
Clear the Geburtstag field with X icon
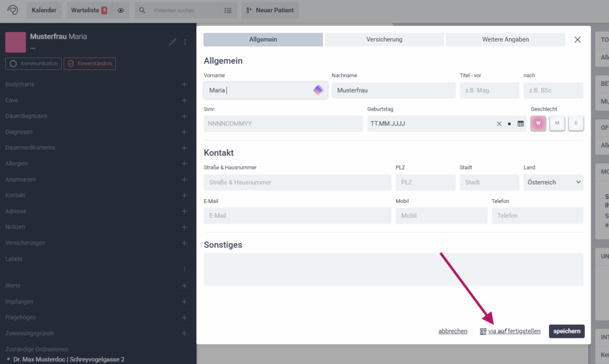coord(499,124)
